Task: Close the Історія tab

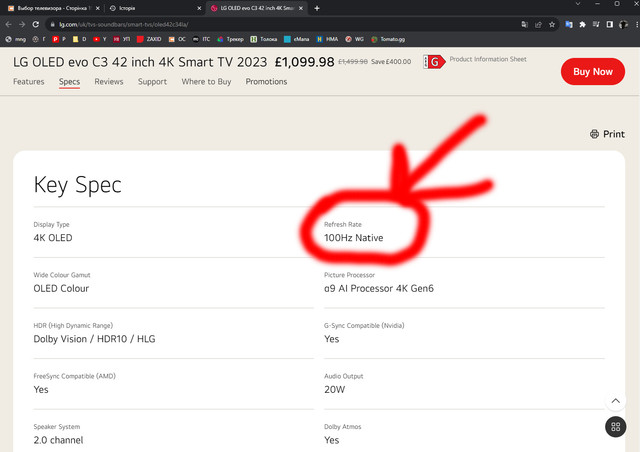Action: [x=199, y=8]
